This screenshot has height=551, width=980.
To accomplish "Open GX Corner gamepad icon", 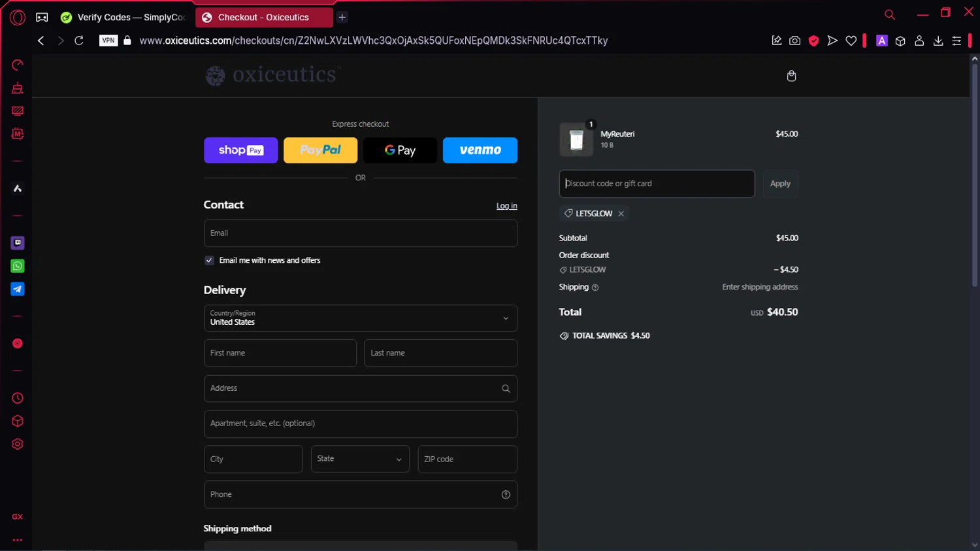I will (x=42, y=18).
